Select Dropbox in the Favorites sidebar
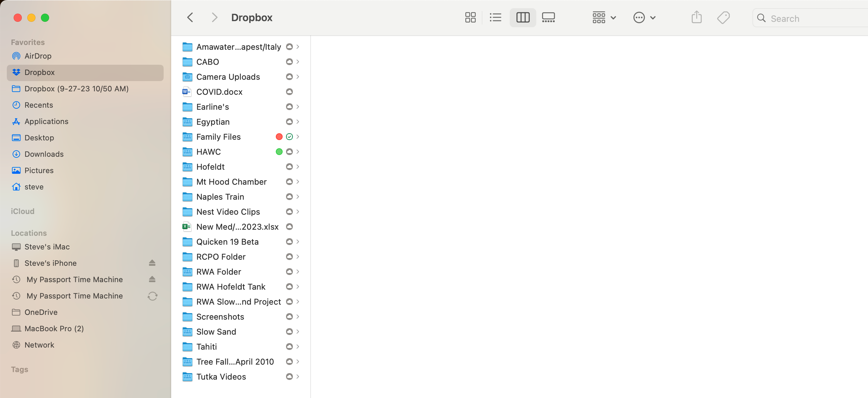Screen dimensions: 868x398 [x=85, y=72]
